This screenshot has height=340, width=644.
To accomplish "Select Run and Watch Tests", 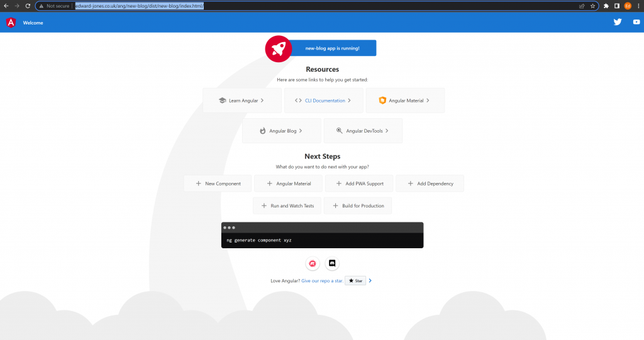I will (287, 206).
